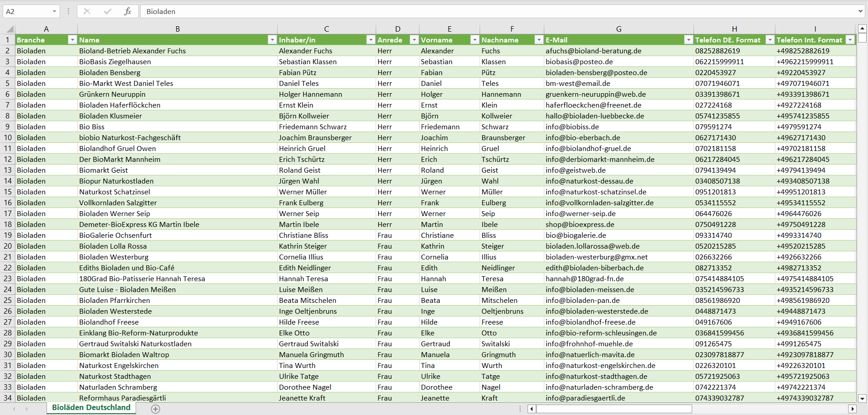Click the Enter checkmark icon in formula bar
The image size is (868, 415).
[x=108, y=11]
